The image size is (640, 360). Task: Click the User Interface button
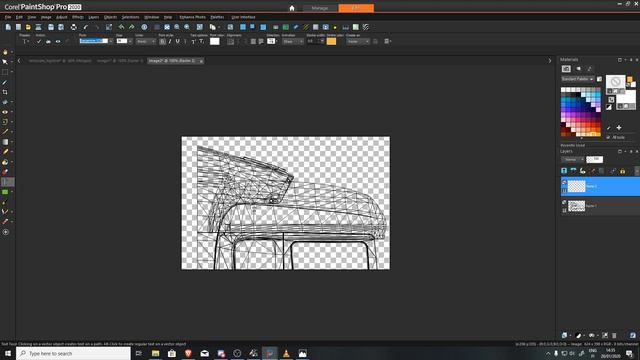(x=243, y=17)
